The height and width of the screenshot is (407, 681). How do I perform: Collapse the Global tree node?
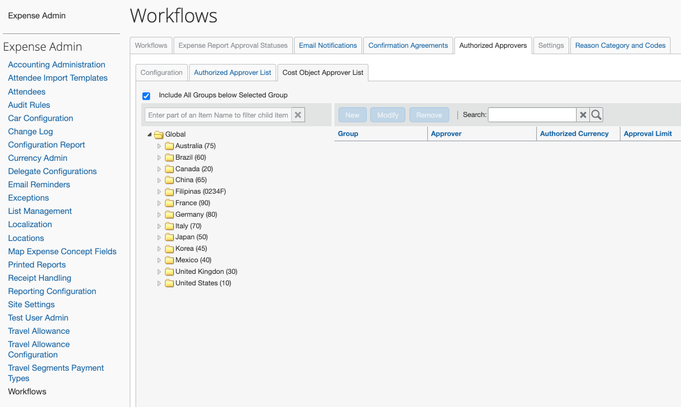[149, 135]
